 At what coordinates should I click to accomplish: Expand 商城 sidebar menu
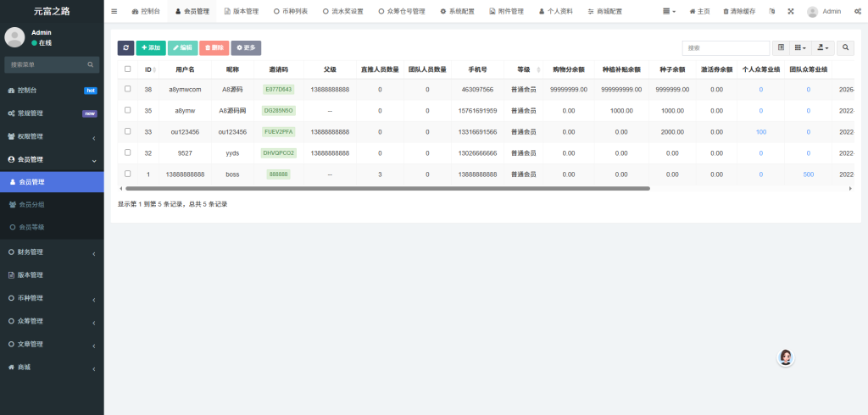click(x=52, y=368)
